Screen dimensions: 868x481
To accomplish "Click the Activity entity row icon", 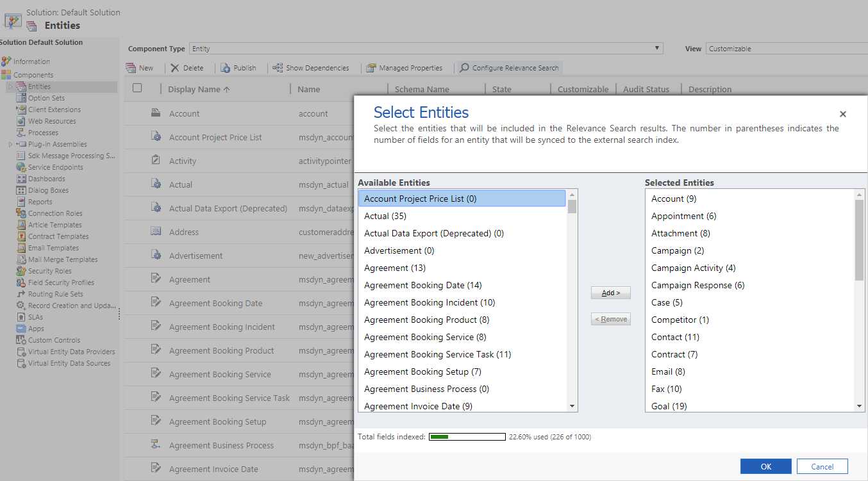I will click(x=156, y=161).
